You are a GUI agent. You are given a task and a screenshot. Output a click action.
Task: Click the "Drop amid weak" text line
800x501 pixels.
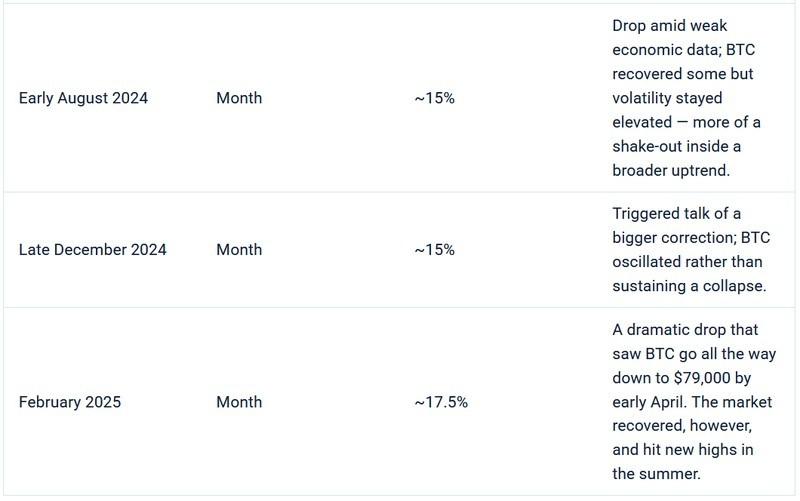coord(667,27)
